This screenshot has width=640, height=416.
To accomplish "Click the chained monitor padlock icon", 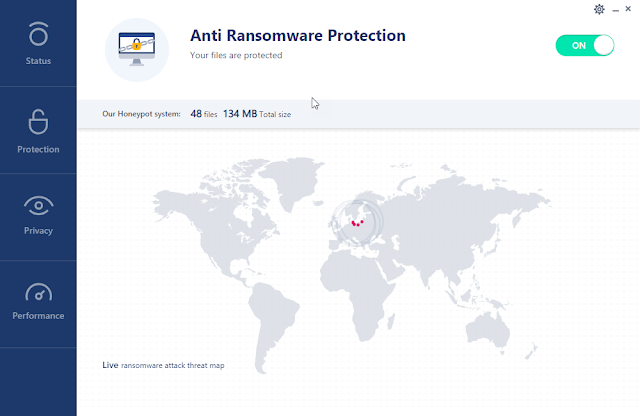I will (x=137, y=49).
